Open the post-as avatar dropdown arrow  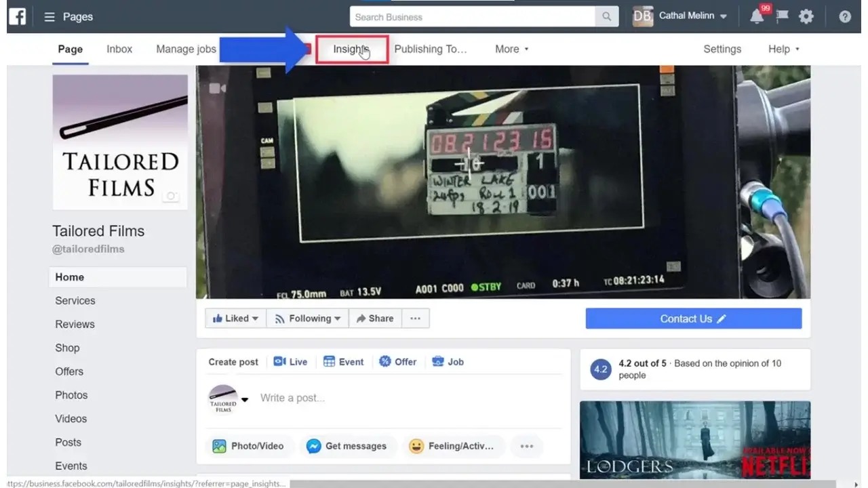click(x=245, y=399)
